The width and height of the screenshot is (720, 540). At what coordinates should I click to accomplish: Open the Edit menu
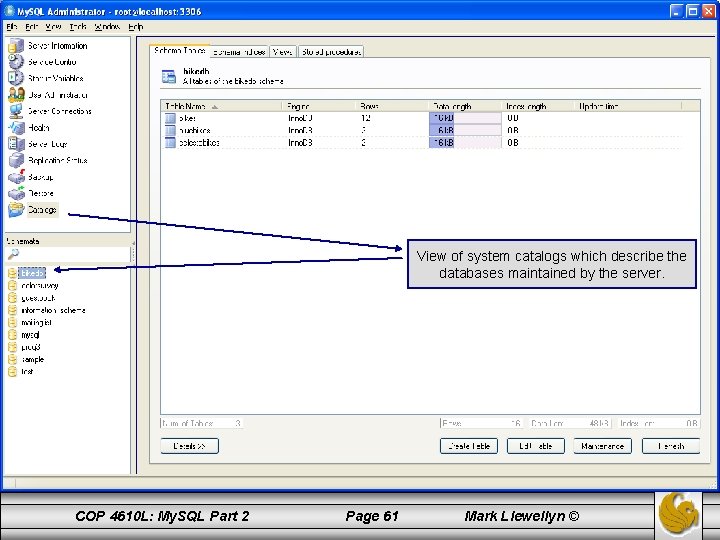click(x=31, y=27)
